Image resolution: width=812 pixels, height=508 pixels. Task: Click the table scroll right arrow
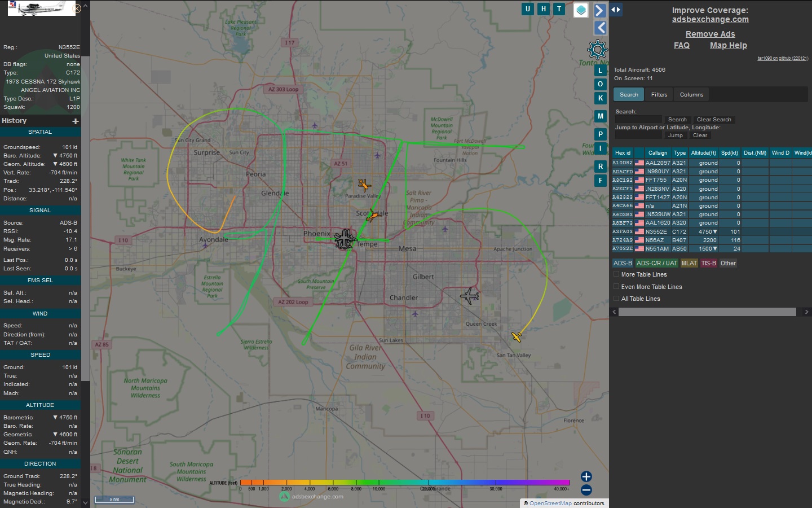point(806,312)
